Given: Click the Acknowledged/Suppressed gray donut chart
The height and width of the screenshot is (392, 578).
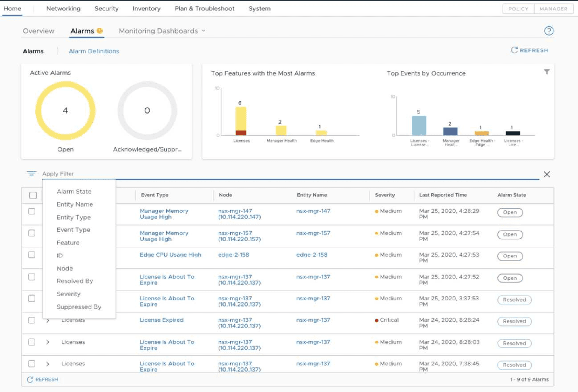Looking at the screenshot, I should [x=147, y=111].
